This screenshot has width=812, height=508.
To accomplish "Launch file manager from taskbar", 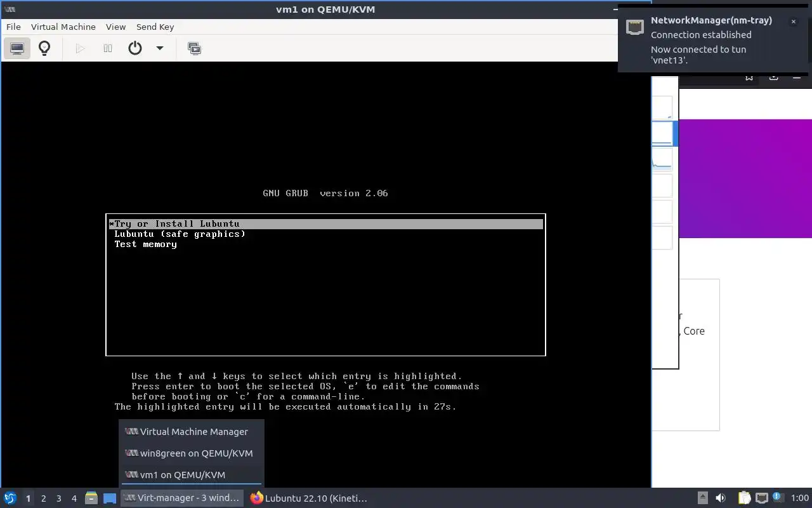I will (x=91, y=498).
